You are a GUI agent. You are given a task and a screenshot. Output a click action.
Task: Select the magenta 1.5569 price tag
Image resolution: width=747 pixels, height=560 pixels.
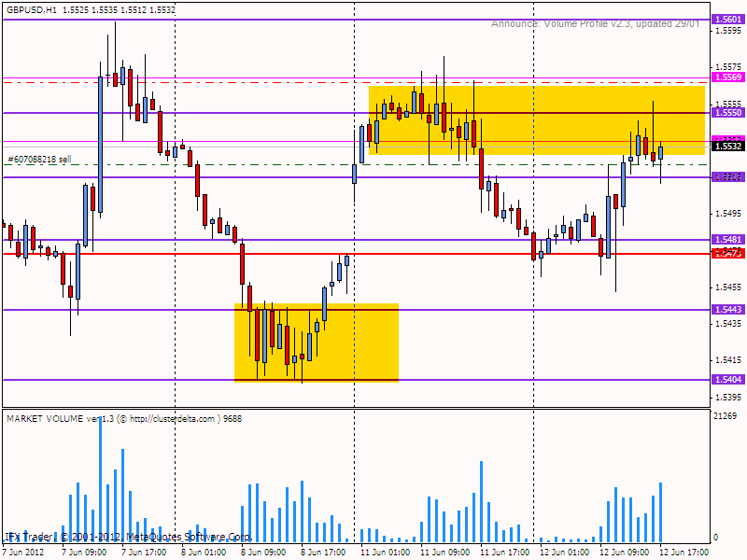[x=726, y=77]
